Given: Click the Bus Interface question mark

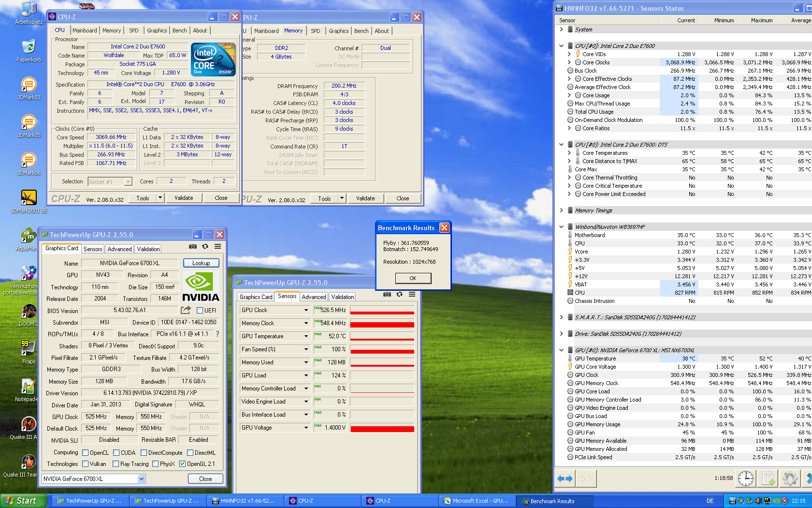Looking at the screenshot, I should point(217,334).
